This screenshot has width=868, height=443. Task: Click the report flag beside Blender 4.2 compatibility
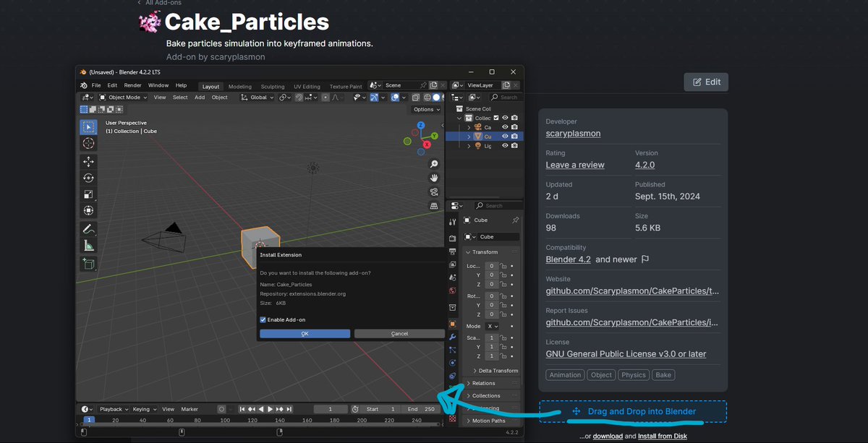coord(645,259)
